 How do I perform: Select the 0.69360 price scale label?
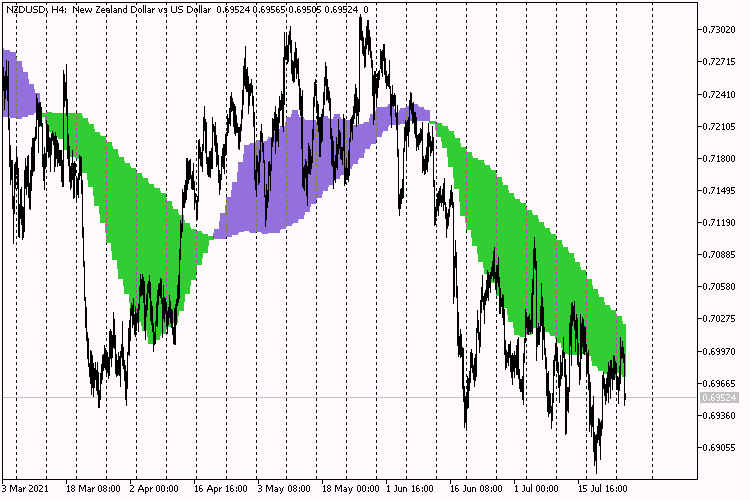tap(719, 415)
